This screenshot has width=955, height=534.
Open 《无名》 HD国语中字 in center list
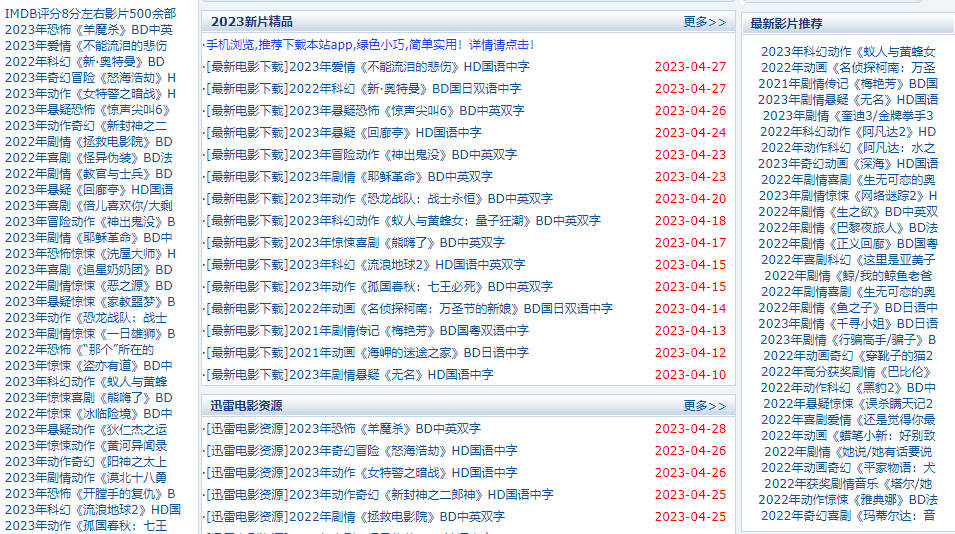[391, 374]
